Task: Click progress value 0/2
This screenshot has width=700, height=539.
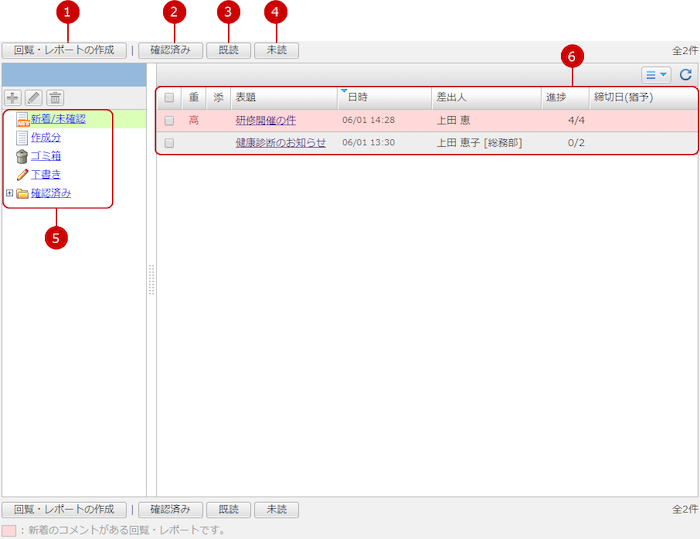Action: coord(576,143)
